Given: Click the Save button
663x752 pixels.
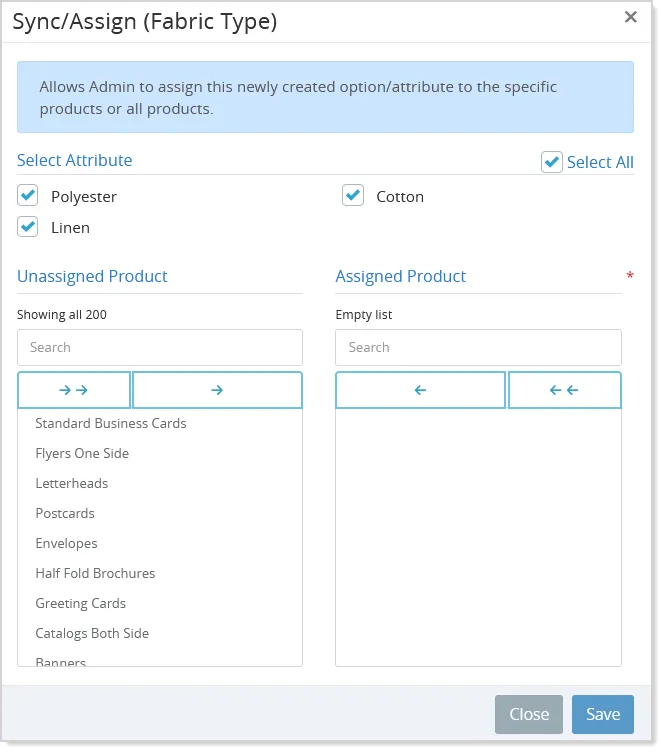Looking at the screenshot, I should (x=603, y=714).
